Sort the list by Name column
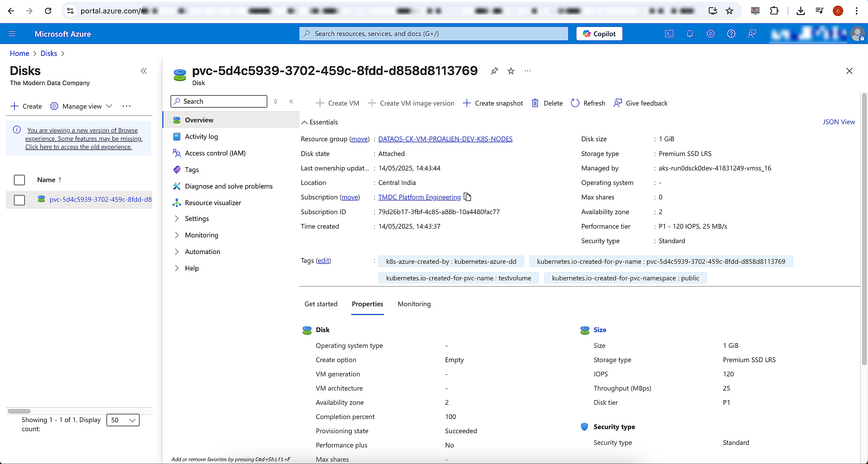868x464 pixels. 50,180
